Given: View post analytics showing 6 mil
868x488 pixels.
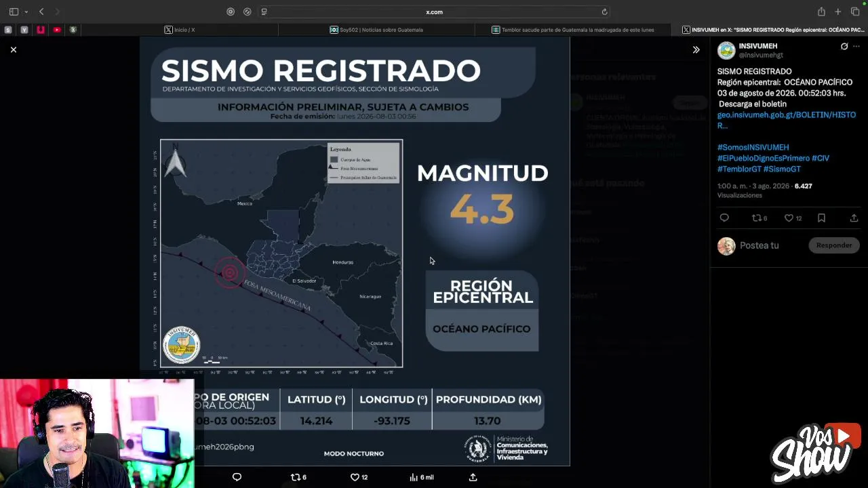Looking at the screenshot, I should 421,477.
